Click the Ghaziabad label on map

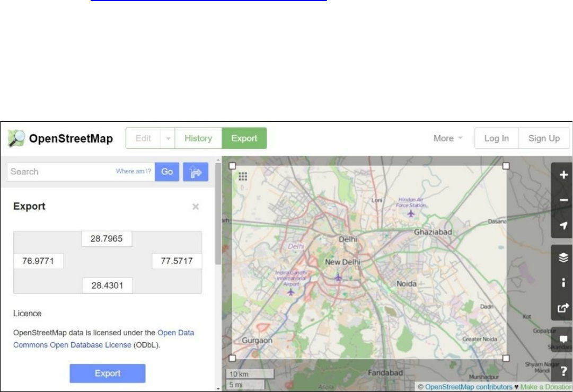[x=433, y=232]
